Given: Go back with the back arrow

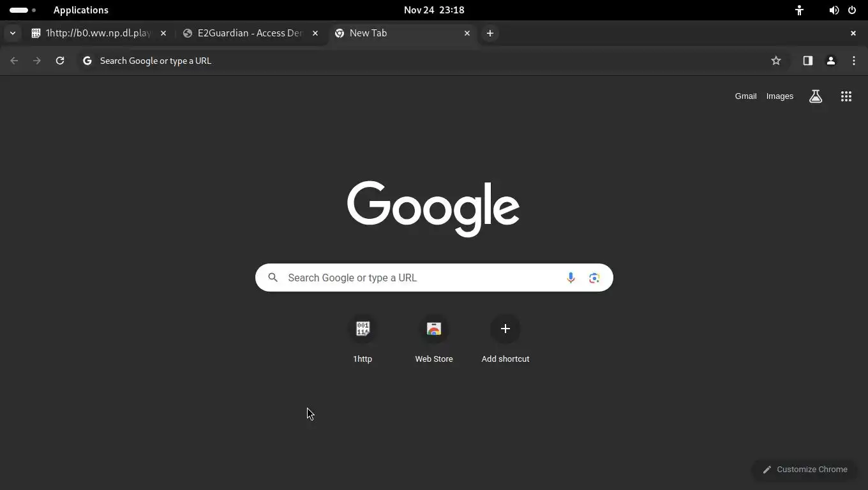Looking at the screenshot, I should (x=14, y=61).
